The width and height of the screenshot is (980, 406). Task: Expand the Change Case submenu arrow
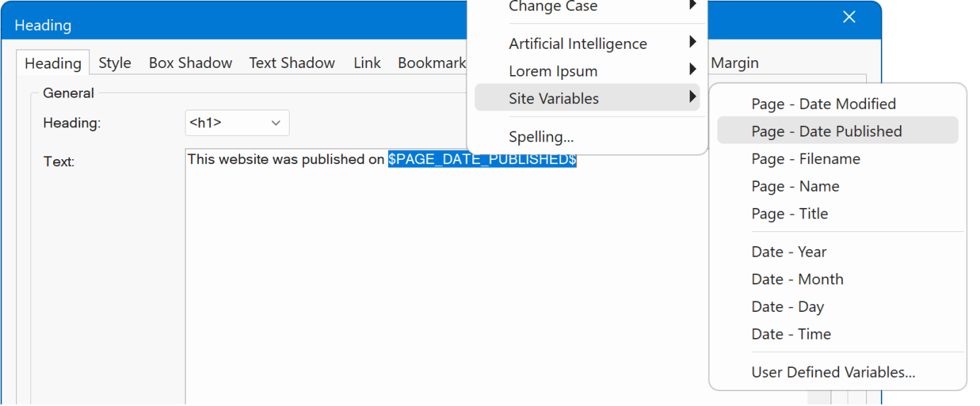click(x=692, y=6)
